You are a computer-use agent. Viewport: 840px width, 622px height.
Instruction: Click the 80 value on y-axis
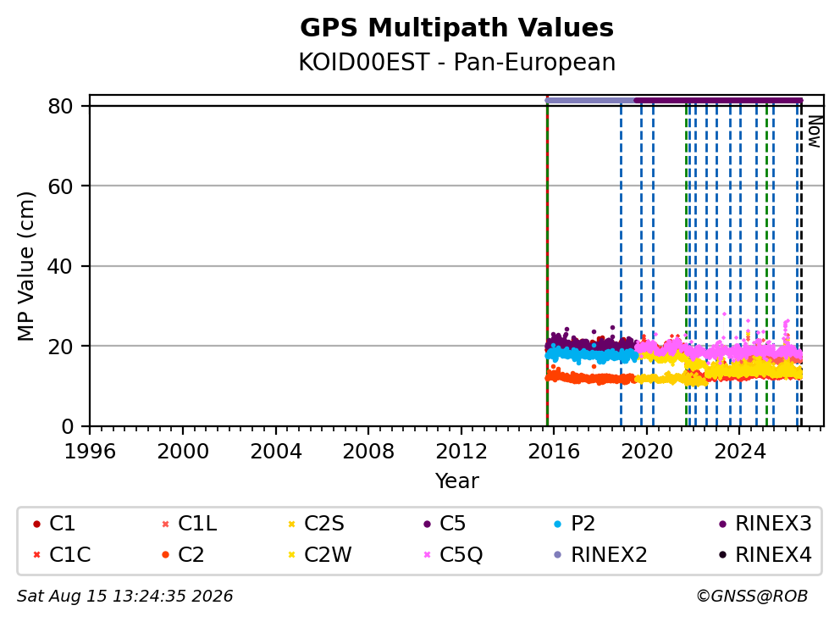click(60, 106)
